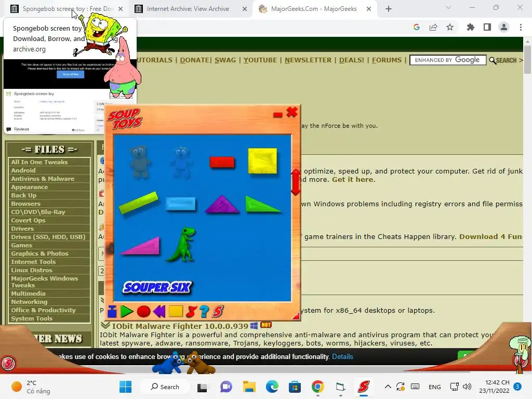Click the blue weight icon in Soup Toys toolbar
Screen dimensions: 532x399
(112, 311)
